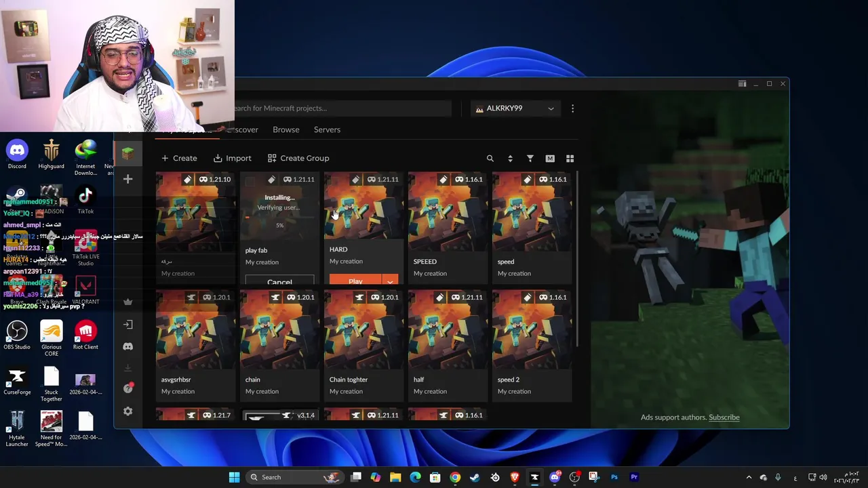Open the Chain togther profile thumbnail
The height and width of the screenshot is (488, 868).
pos(363,329)
